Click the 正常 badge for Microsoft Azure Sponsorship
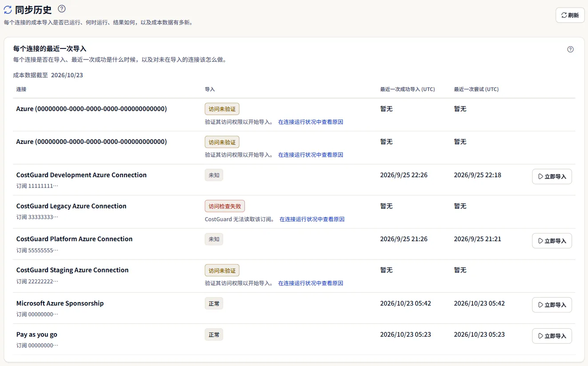The height and width of the screenshot is (366, 588). pyautogui.click(x=214, y=303)
